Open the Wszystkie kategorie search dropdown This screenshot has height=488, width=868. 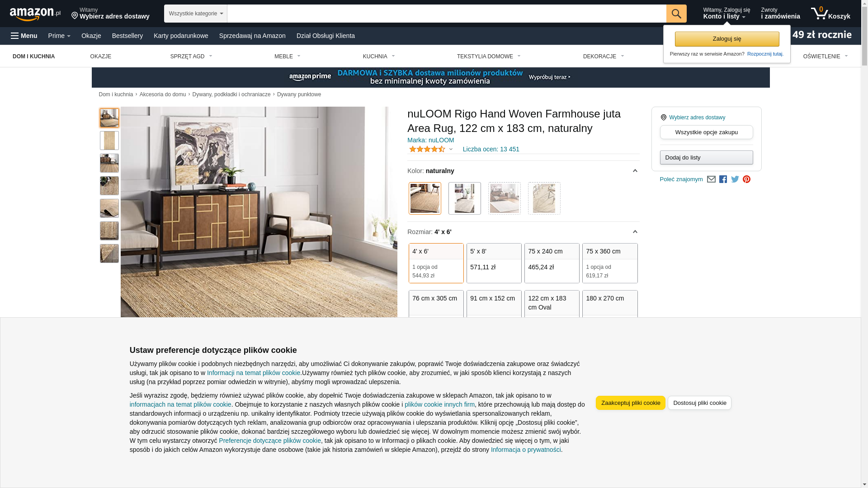196,14
